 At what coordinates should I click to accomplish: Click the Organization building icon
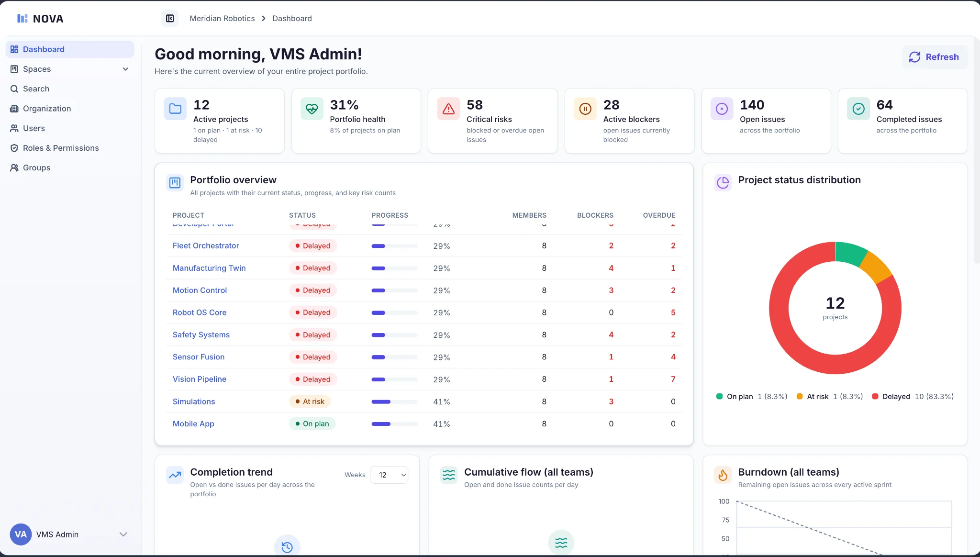point(14,109)
